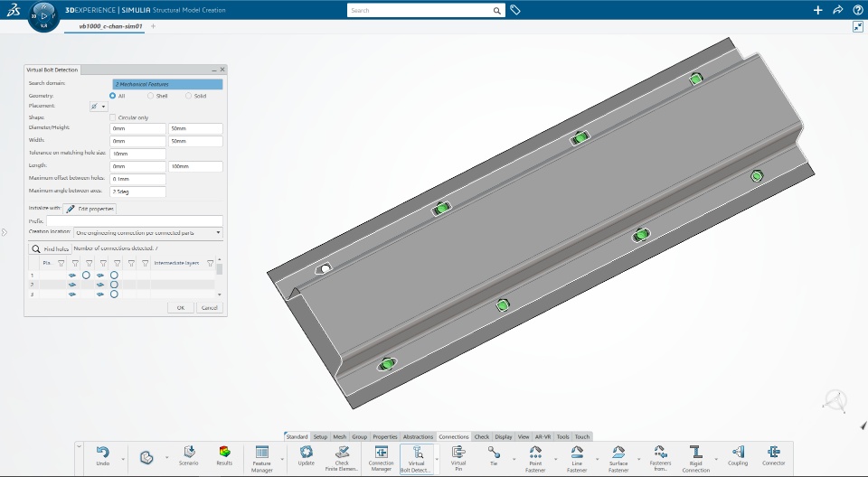Viewport: 868px width, 477px height.
Task: Switch to the AR-VR tab
Action: click(x=542, y=436)
